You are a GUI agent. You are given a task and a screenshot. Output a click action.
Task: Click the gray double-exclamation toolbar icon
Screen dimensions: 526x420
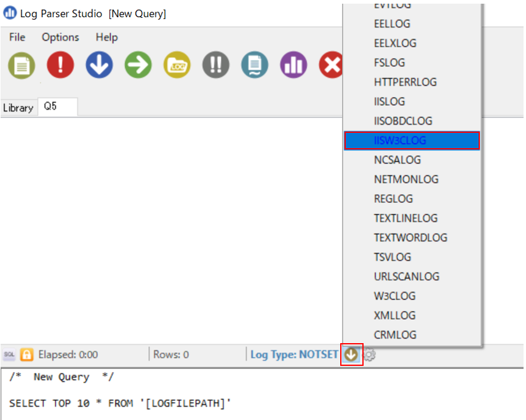[x=215, y=65]
